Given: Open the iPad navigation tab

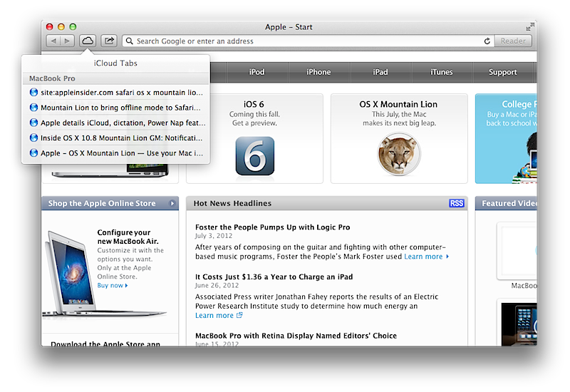Looking at the screenshot, I should [380, 72].
